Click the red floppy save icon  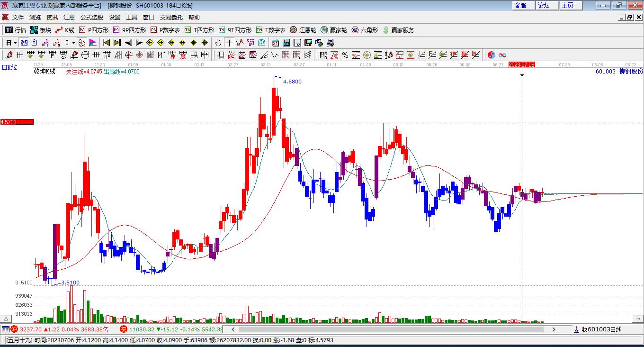click(308, 43)
